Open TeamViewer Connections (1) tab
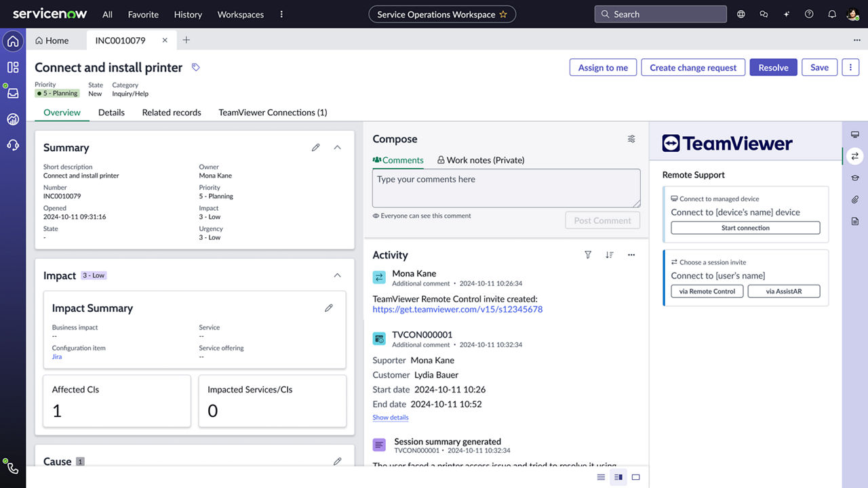The height and width of the screenshot is (488, 868). click(x=273, y=113)
